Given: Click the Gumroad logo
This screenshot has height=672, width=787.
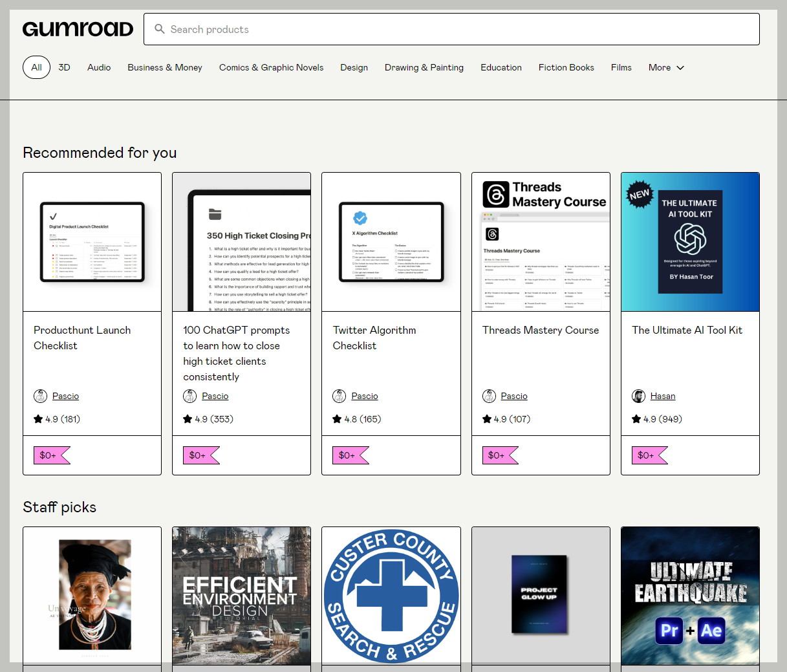Looking at the screenshot, I should click(x=78, y=29).
